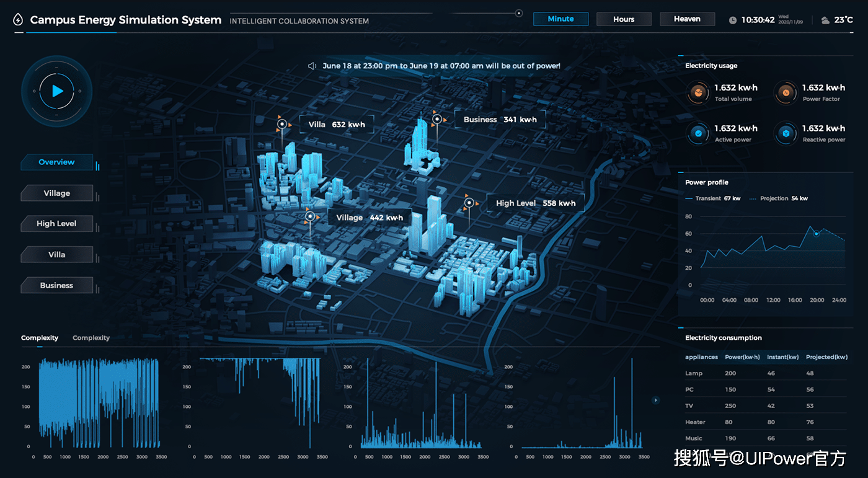Click the Power Factor 1.632 kw·h value
This screenshot has height=478, width=868.
[823, 88]
